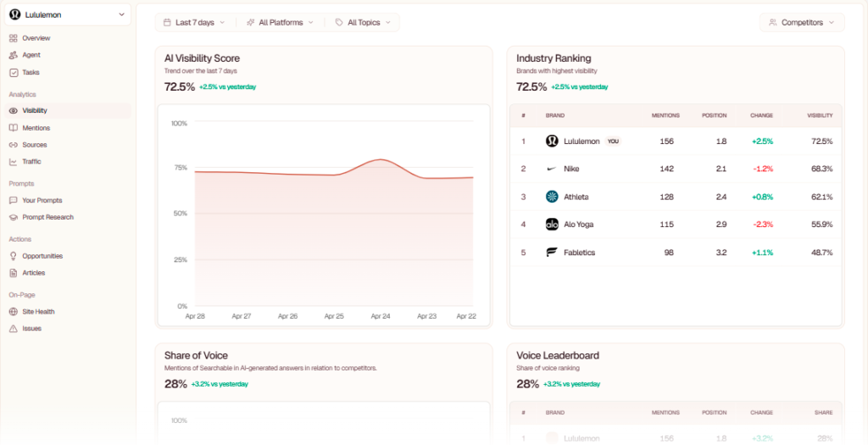Viewport: 868px width, 445px height.
Task: Click the Prompt Research graduation cap icon
Action: tap(14, 218)
